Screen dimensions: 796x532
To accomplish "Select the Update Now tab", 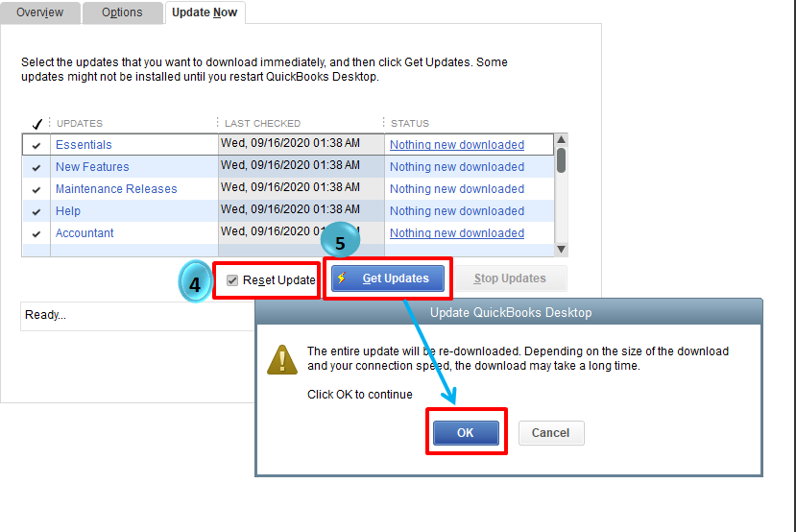I will tap(205, 12).
